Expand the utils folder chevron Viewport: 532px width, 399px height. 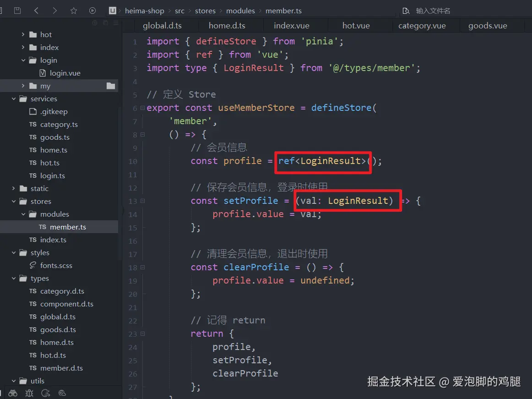[14, 381]
